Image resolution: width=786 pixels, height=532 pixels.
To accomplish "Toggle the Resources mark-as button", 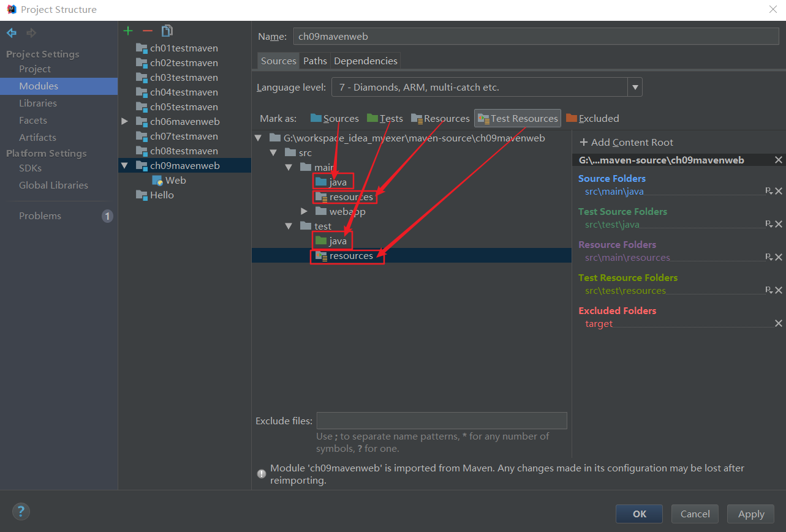I will point(440,119).
